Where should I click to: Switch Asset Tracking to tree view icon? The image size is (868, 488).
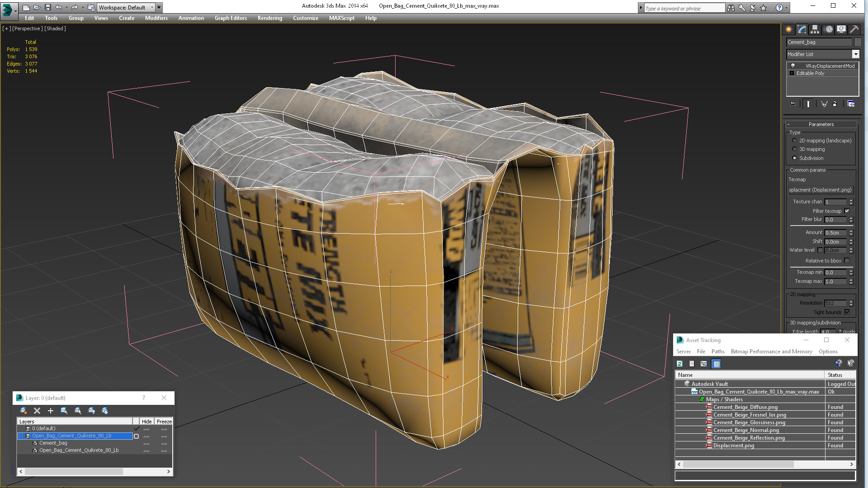coord(704,364)
